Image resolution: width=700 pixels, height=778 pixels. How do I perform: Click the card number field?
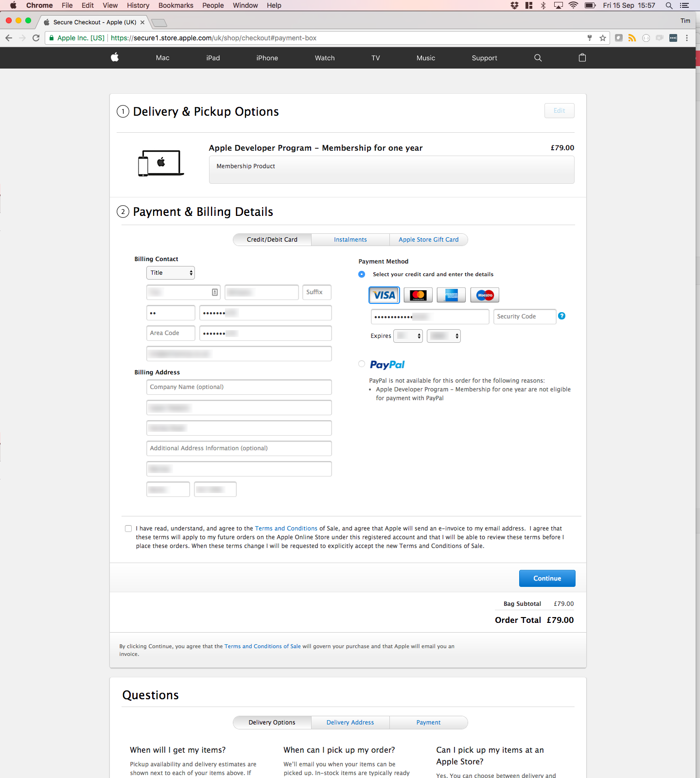point(430,317)
